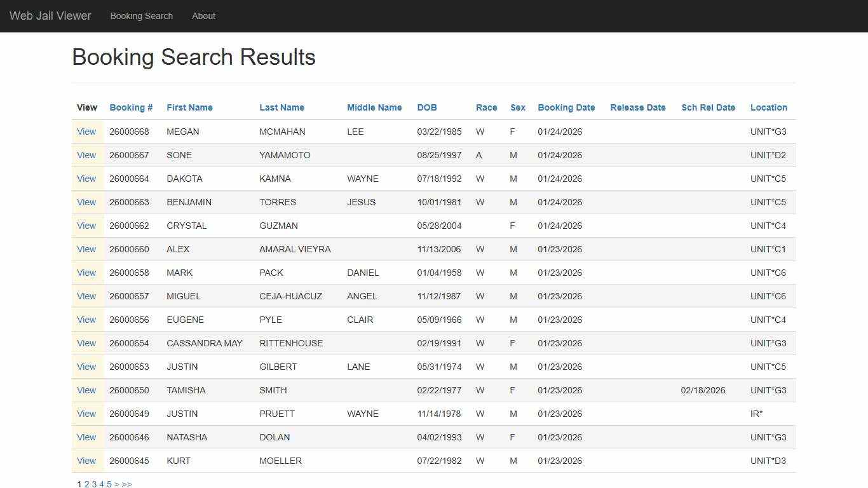Sort results by Booking #

[x=130, y=107]
